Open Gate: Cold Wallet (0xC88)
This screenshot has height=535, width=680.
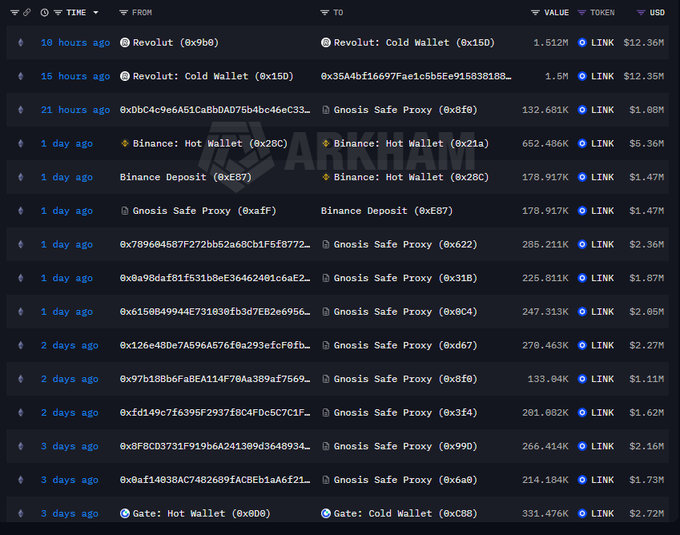405,514
